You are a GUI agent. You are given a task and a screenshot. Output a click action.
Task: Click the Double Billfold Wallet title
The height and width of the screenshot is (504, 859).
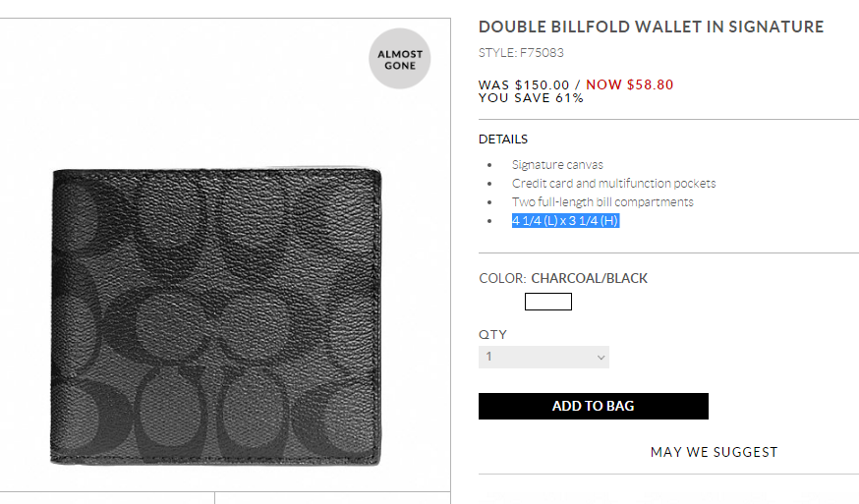(651, 28)
